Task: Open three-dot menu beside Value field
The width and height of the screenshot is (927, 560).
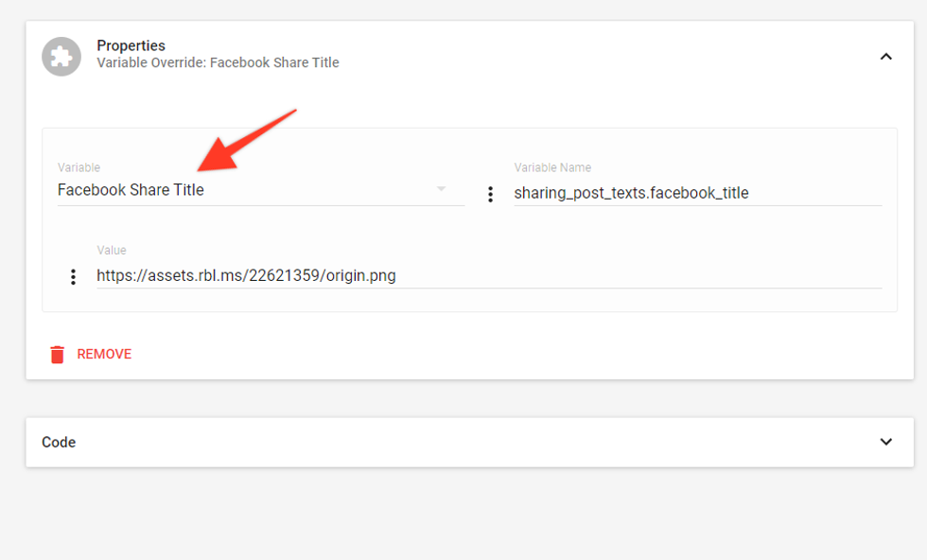Action: pos(73,277)
